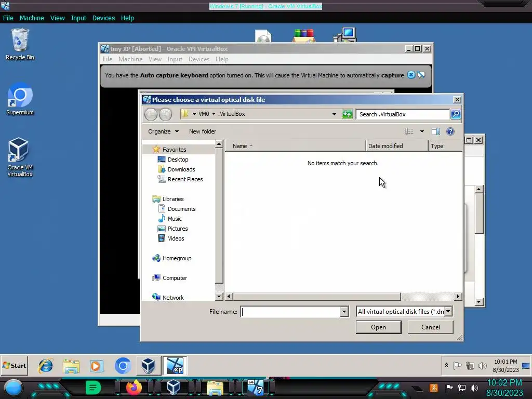Click the host start orb button
532x399 pixels.
pos(14,388)
